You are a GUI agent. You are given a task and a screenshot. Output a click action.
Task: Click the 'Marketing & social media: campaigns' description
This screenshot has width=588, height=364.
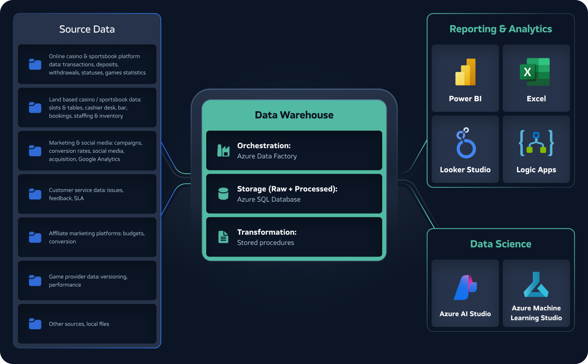pyautogui.click(x=96, y=151)
